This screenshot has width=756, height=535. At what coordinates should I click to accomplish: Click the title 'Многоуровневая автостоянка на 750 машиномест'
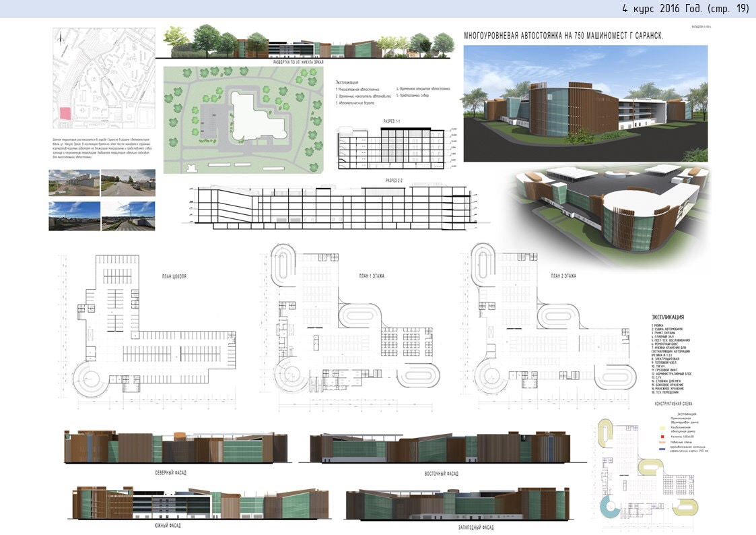click(x=563, y=36)
